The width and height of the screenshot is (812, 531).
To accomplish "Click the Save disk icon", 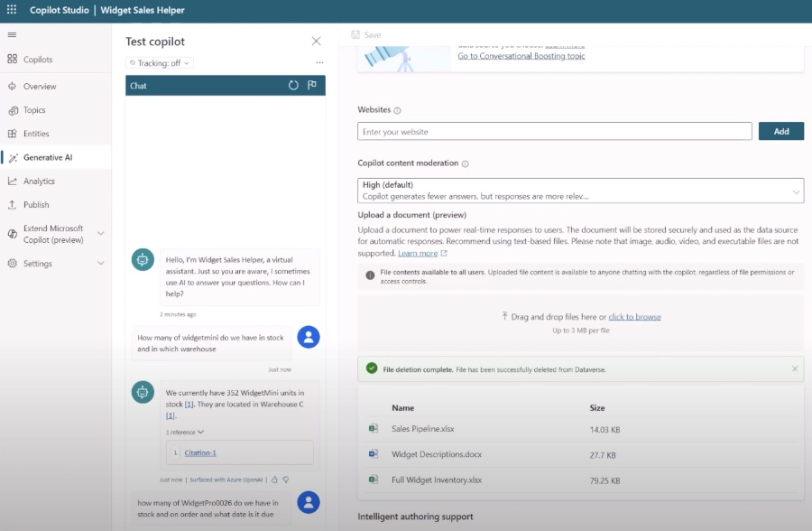I will (x=355, y=34).
